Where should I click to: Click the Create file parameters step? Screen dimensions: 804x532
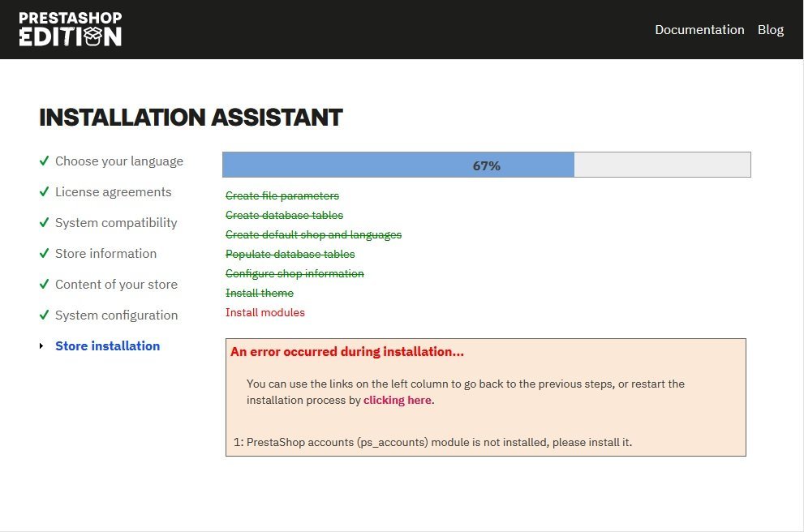coord(282,195)
